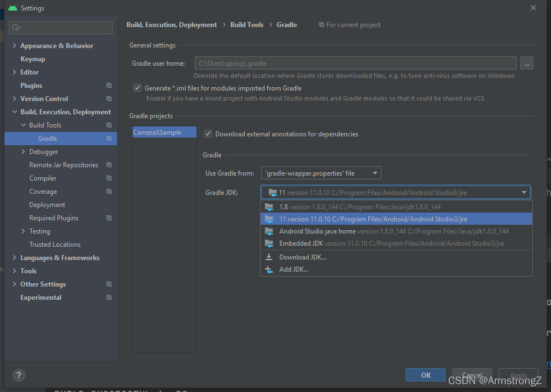This screenshot has width=551, height=392.
Task: Click the browse "..." button beside Gradle user home
Action: [526, 63]
